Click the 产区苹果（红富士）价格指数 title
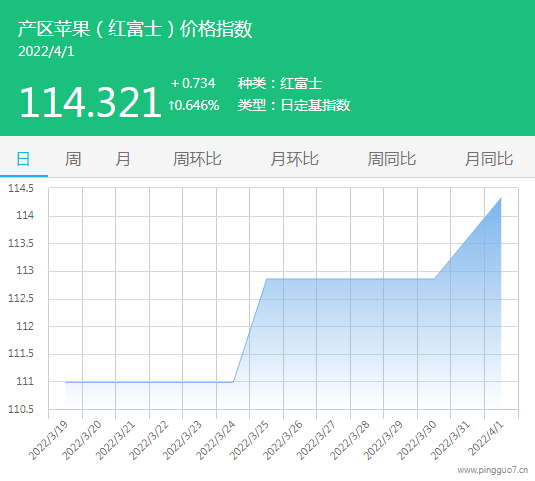This screenshot has width=535, height=481. (135, 29)
